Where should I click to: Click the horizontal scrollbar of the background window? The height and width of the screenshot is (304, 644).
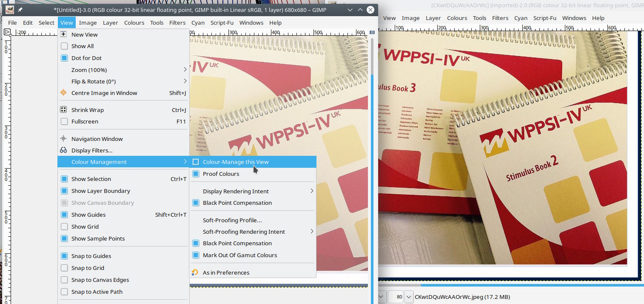[x=510, y=285]
